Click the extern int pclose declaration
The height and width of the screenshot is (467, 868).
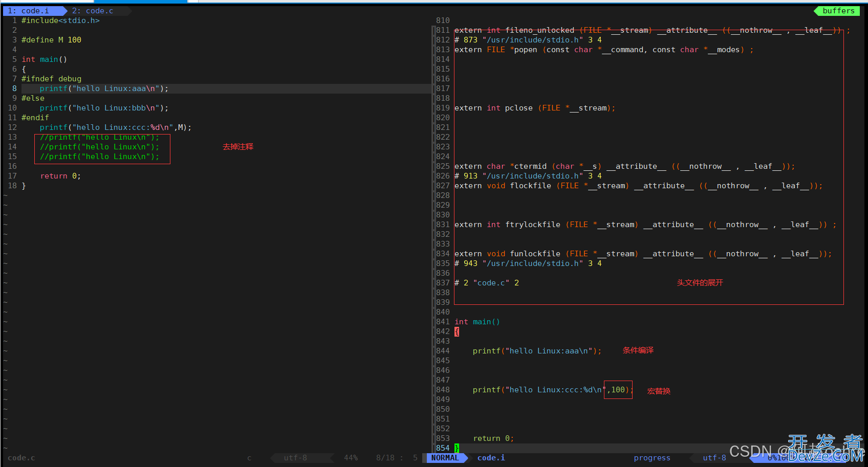point(535,108)
